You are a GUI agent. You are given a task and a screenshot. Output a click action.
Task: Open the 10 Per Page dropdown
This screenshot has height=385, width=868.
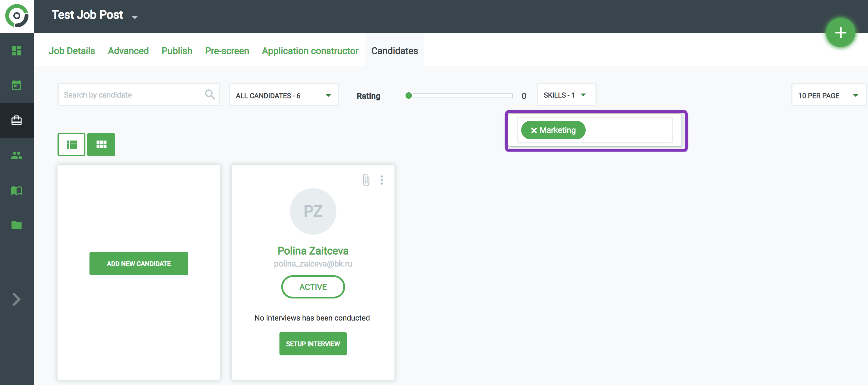(x=828, y=95)
